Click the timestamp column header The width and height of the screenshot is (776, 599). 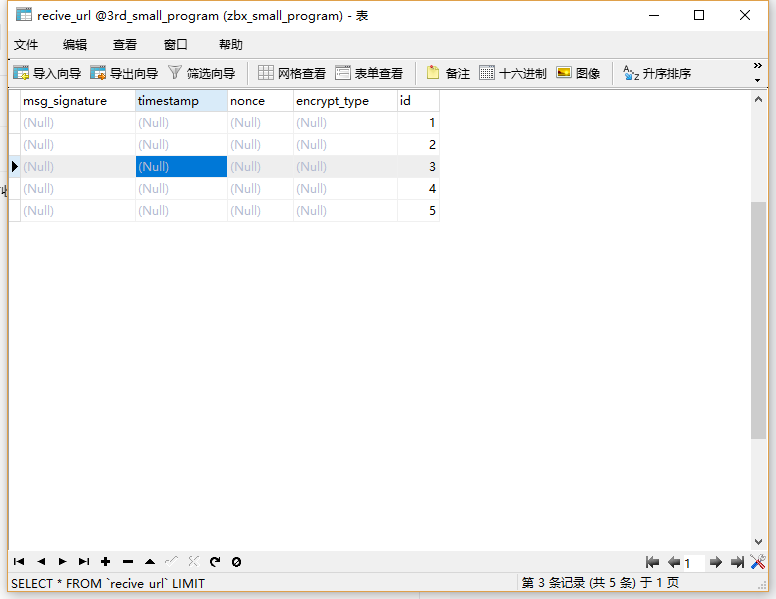pyautogui.click(x=181, y=101)
